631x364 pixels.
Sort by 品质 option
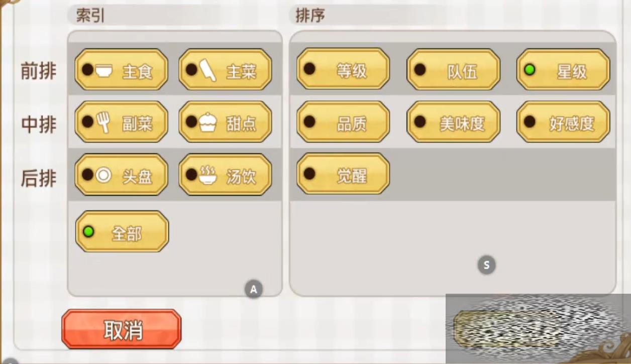point(343,122)
